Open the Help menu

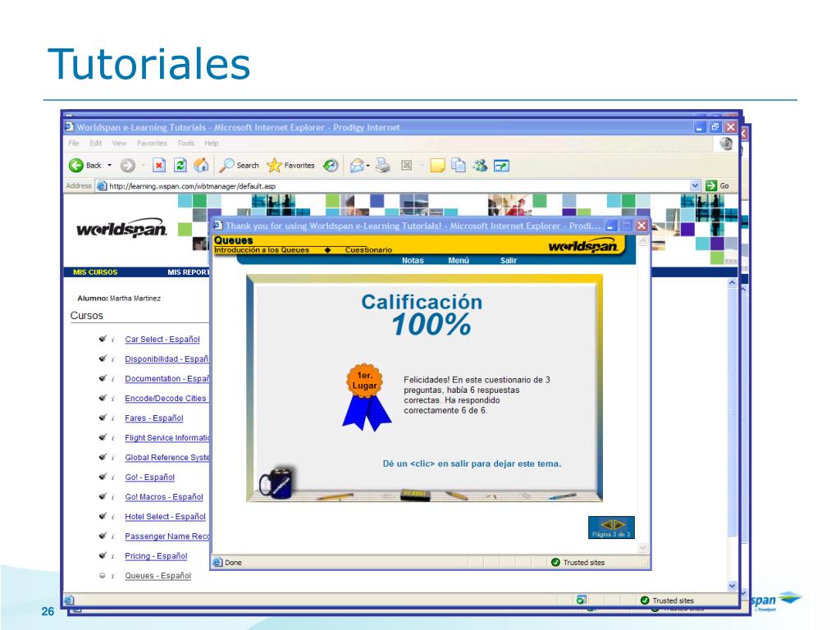pyautogui.click(x=212, y=144)
